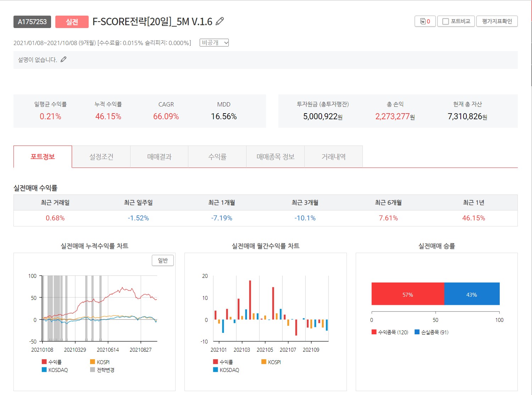Toggle the blue KOSDAQ legend in cumulative chart
Viewport: 532px width, 395px height.
55,370
